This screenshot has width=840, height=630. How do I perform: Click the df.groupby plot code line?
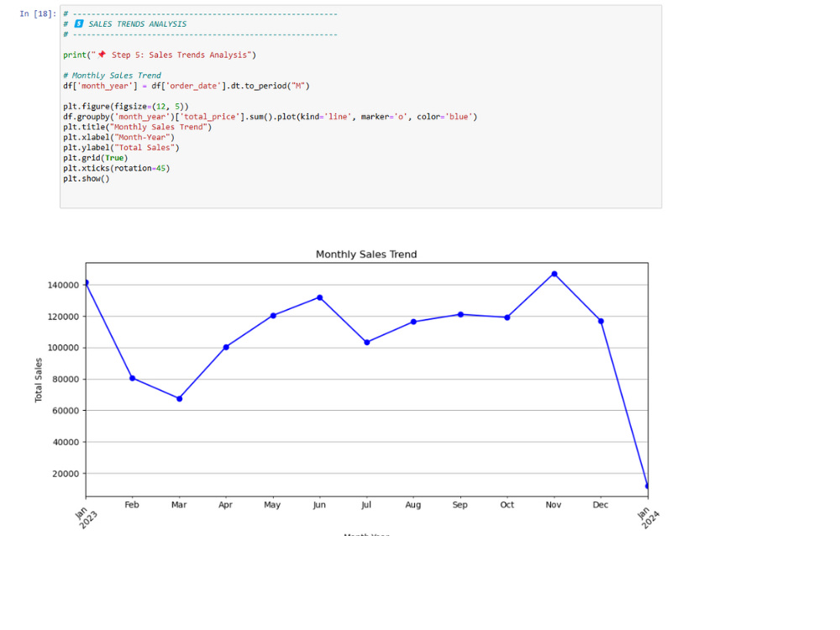pos(270,117)
